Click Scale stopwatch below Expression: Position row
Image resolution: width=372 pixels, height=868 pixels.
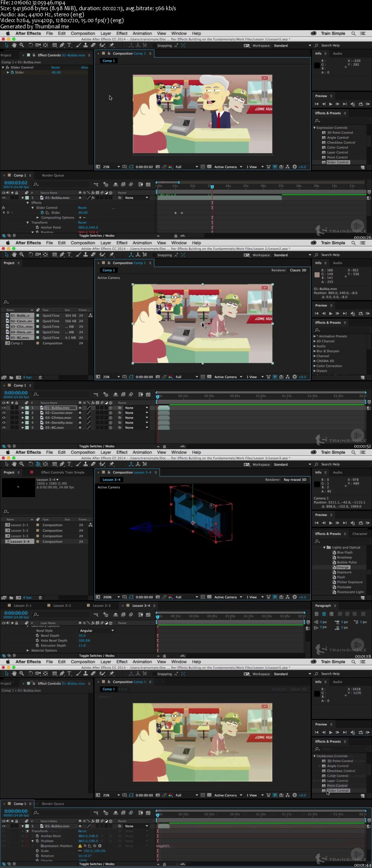pos(37,851)
